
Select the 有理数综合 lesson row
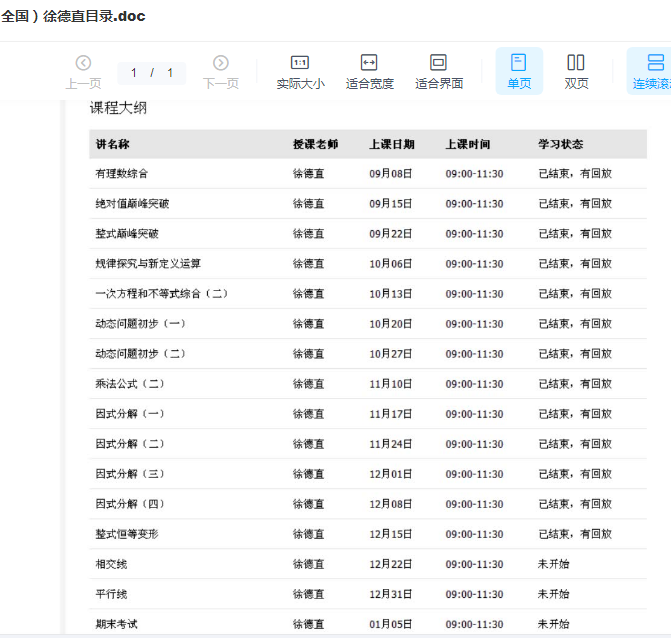(122, 174)
